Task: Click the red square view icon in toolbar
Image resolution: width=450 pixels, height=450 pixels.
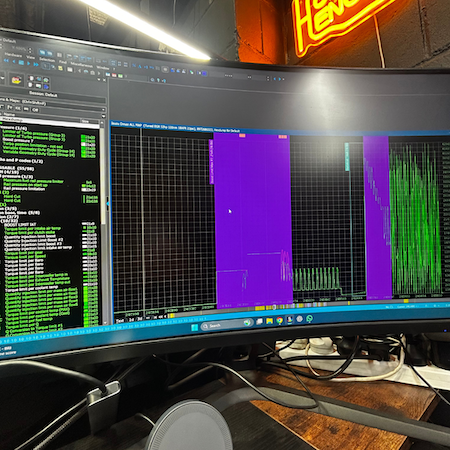Action: (114, 76)
